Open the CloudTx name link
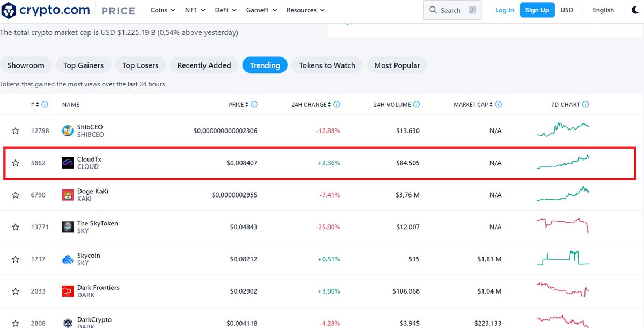Viewport: 644px width, 328px height. 90,159
